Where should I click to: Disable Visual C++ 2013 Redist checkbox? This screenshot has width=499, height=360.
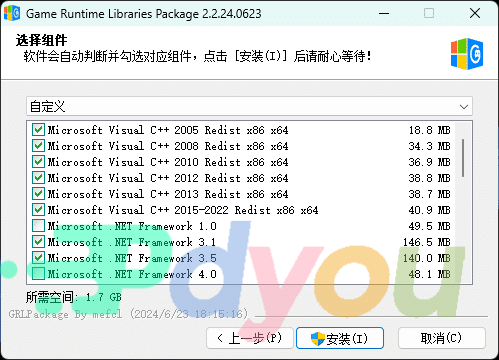38,194
